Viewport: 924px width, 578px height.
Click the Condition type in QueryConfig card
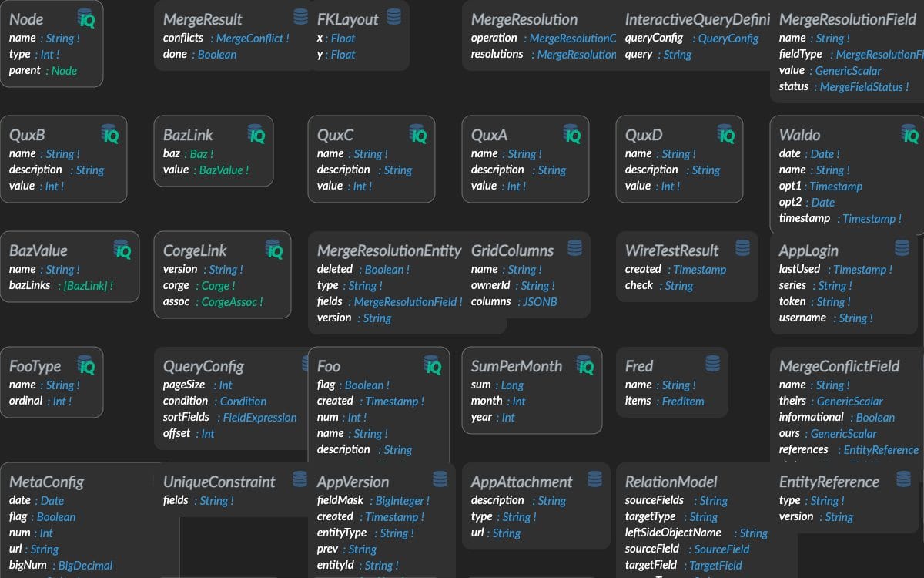coord(243,402)
